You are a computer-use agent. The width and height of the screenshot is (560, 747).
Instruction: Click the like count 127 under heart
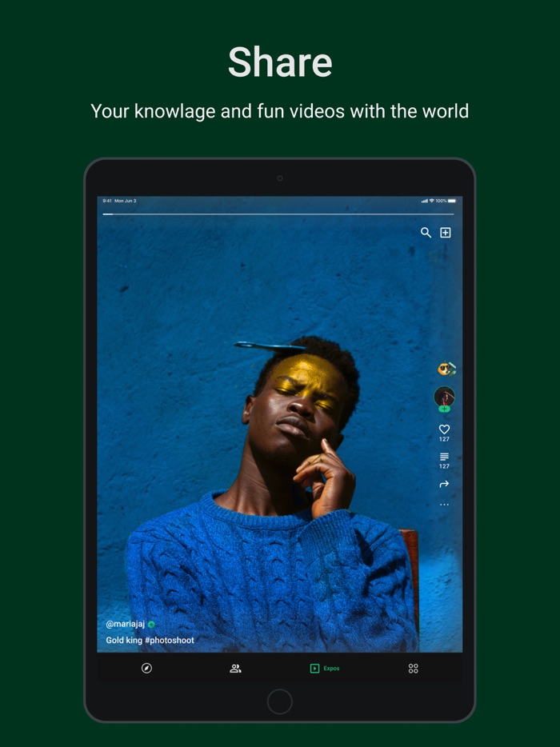pyautogui.click(x=444, y=439)
